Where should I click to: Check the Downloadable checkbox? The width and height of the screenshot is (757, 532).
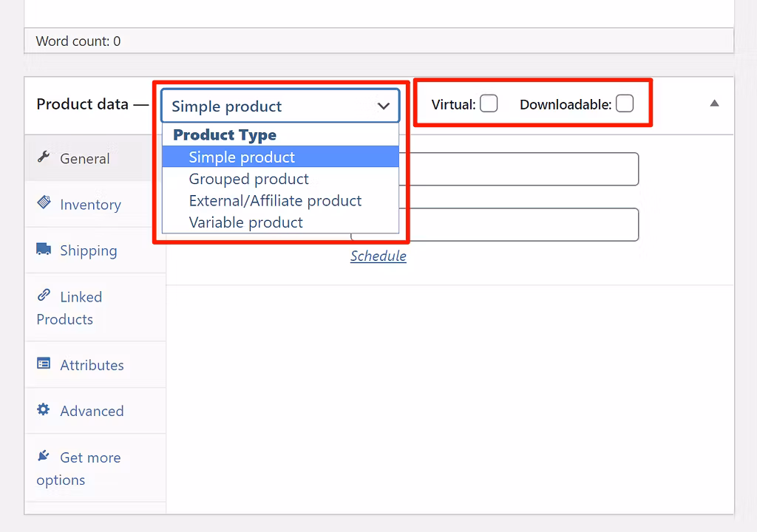[625, 104]
